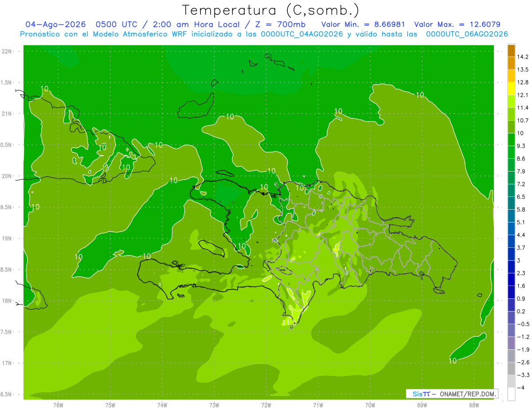The height and width of the screenshot is (411, 532).
Task: Select the light green swatch between 11.4 and 10.7
Action: pyautogui.click(x=511, y=114)
